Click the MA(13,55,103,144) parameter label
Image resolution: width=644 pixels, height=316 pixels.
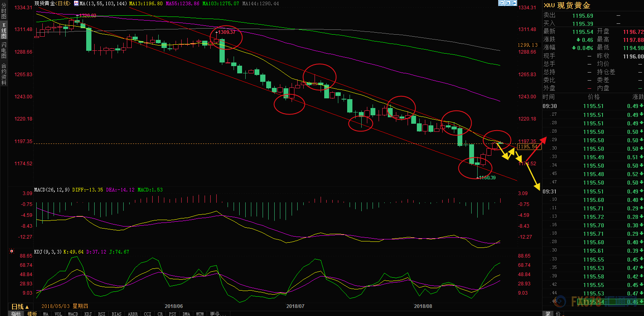click(103, 3)
